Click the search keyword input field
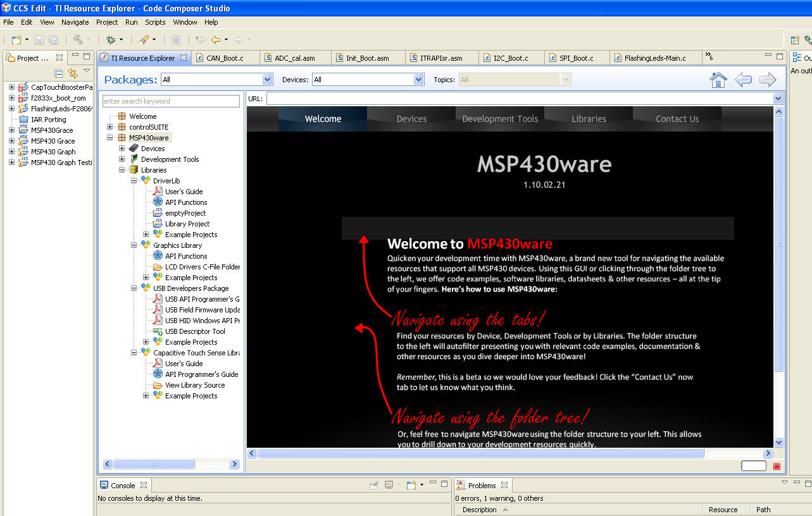812x516 pixels. tap(171, 101)
